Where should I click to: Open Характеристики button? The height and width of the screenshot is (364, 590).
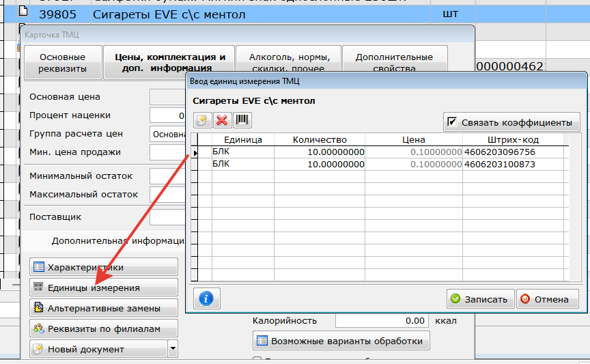104,267
